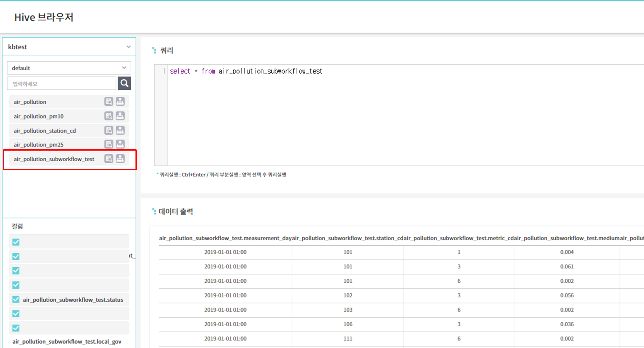Click the cell with value 0.061
This screenshot has height=348, width=644.
point(567,266)
